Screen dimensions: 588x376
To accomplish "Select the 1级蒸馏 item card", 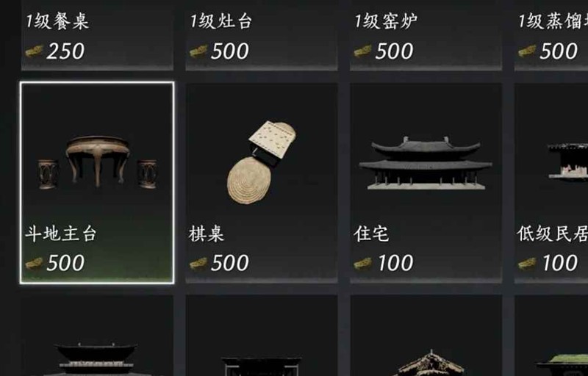I will [551, 35].
